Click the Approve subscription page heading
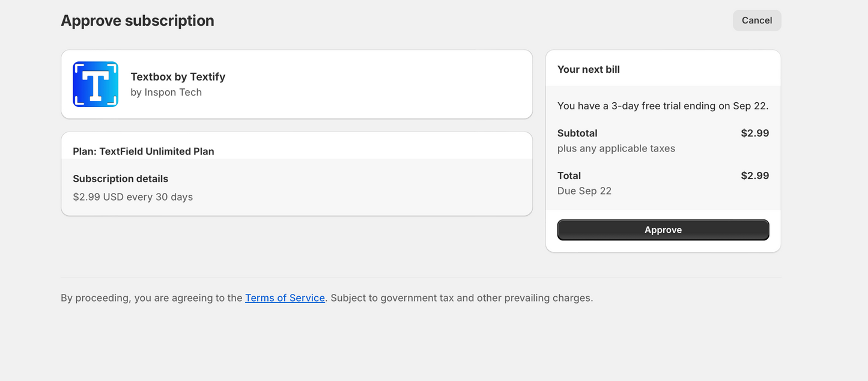 [x=138, y=20]
